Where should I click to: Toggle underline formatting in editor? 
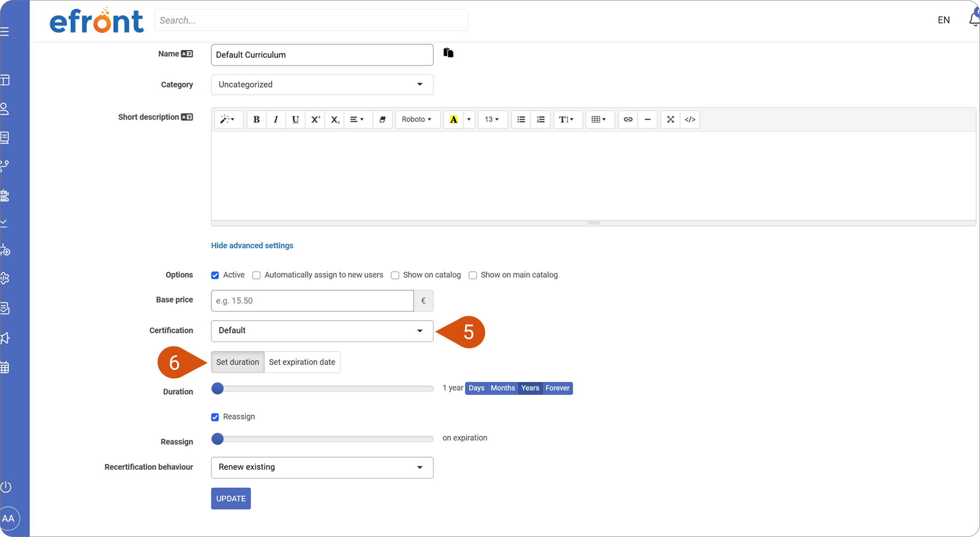tap(295, 120)
